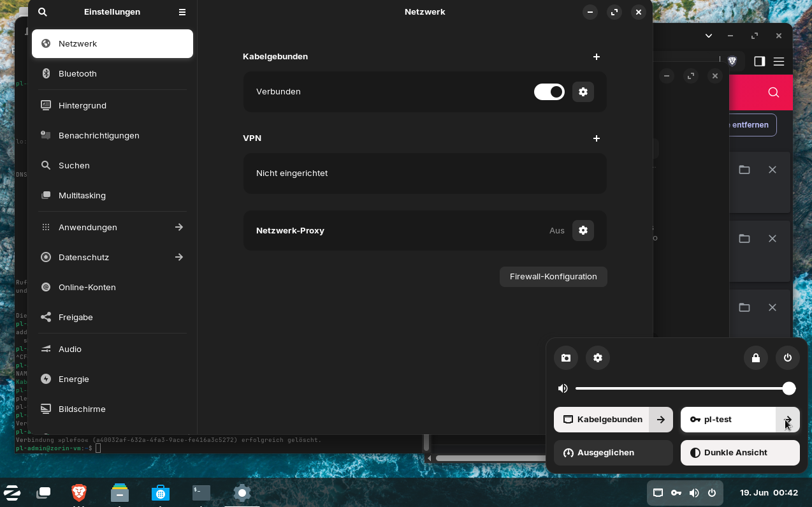This screenshot has height=507, width=812.
Task: Open the Einstellungen hamburger menu
Action: [x=182, y=12]
